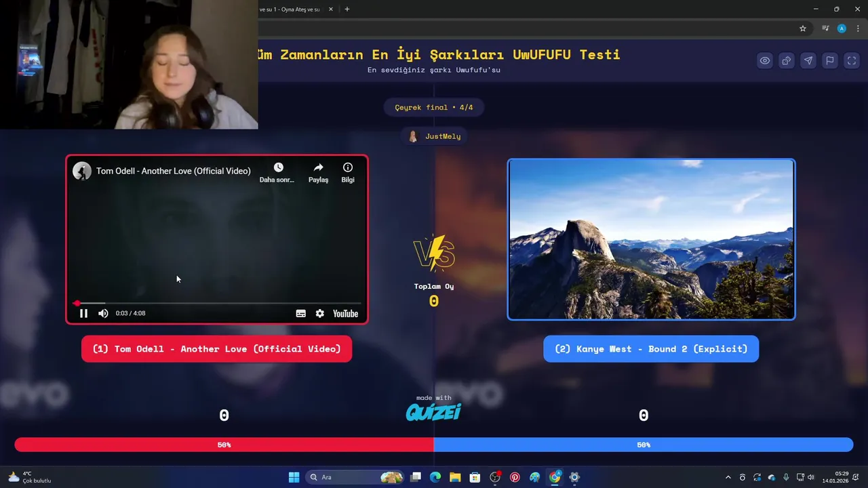The width and height of the screenshot is (868, 488).
Task: Click Bilgi info icon in video
Action: pyautogui.click(x=348, y=173)
